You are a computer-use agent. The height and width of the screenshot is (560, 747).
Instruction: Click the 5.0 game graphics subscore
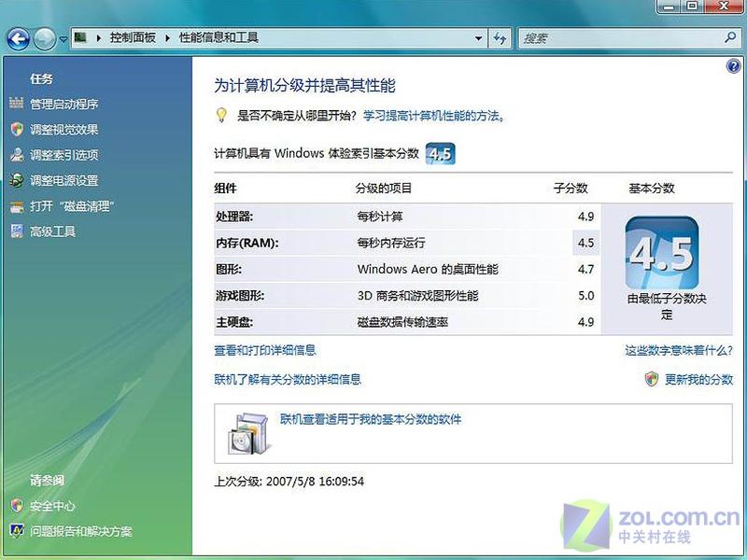(x=586, y=296)
